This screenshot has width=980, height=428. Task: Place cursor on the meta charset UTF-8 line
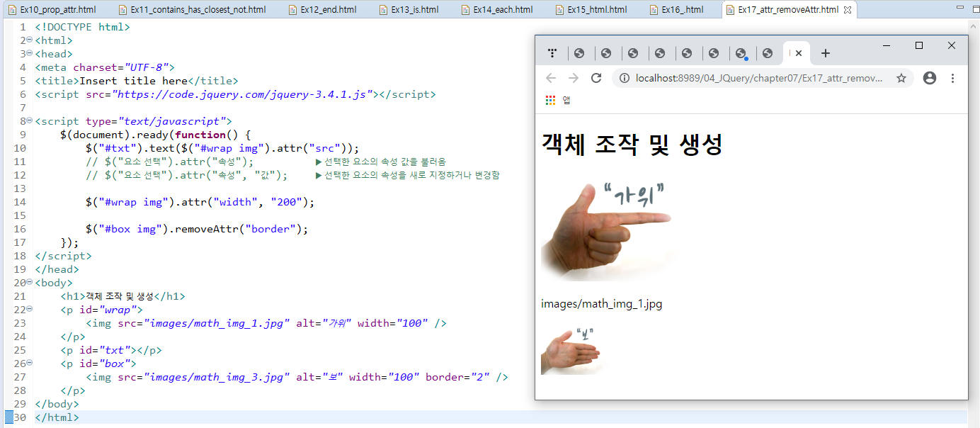(105, 67)
